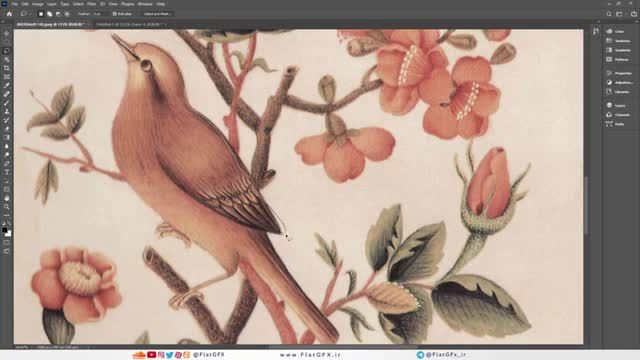This screenshot has height=360, width=640.
Task: Select the Eraser tool
Action: pyautogui.click(x=7, y=129)
